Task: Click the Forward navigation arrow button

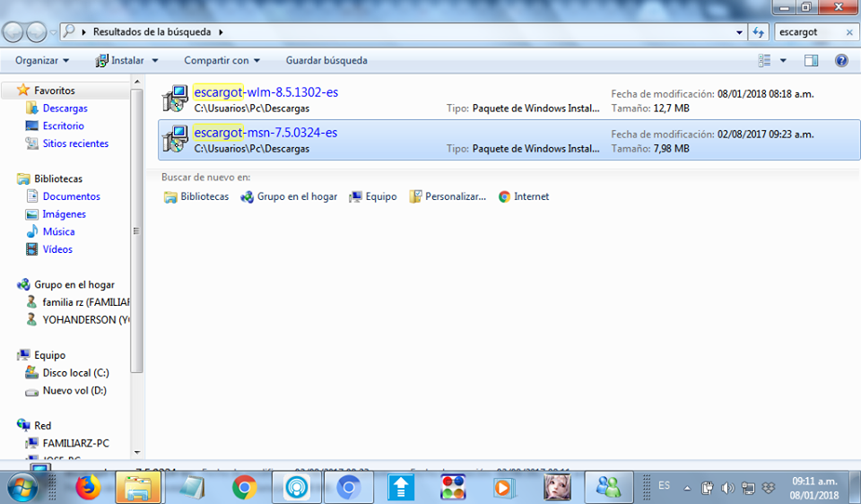Action: click(x=36, y=32)
